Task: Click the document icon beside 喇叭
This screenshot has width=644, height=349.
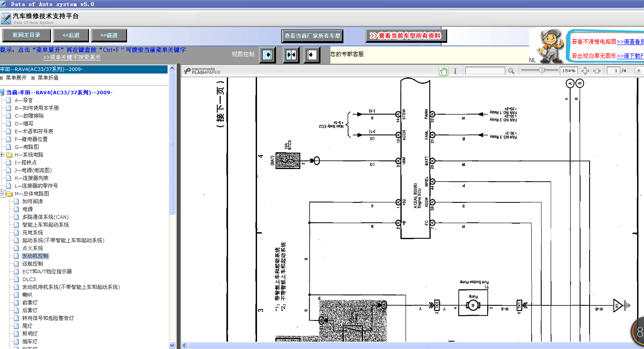Action: click(x=16, y=295)
